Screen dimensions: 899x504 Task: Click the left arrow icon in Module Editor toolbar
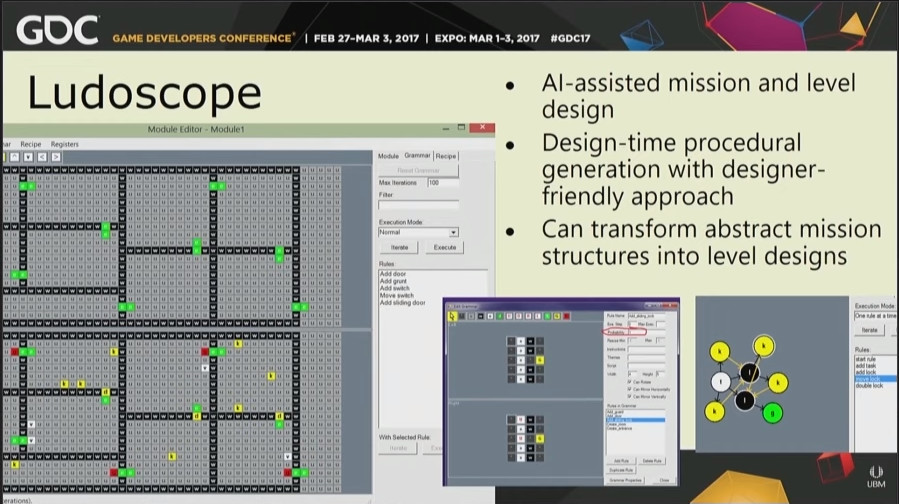pos(42,157)
